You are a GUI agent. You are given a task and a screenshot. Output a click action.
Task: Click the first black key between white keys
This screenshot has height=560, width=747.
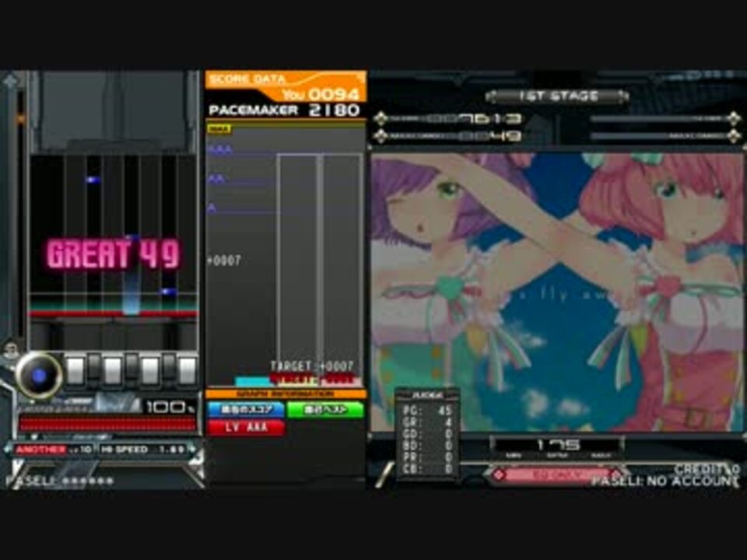(x=94, y=366)
